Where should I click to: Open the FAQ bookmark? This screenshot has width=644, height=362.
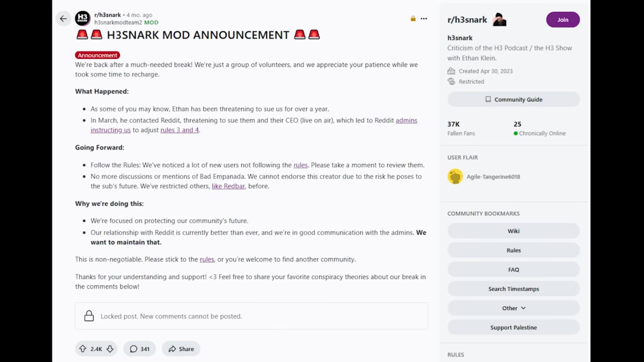513,269
